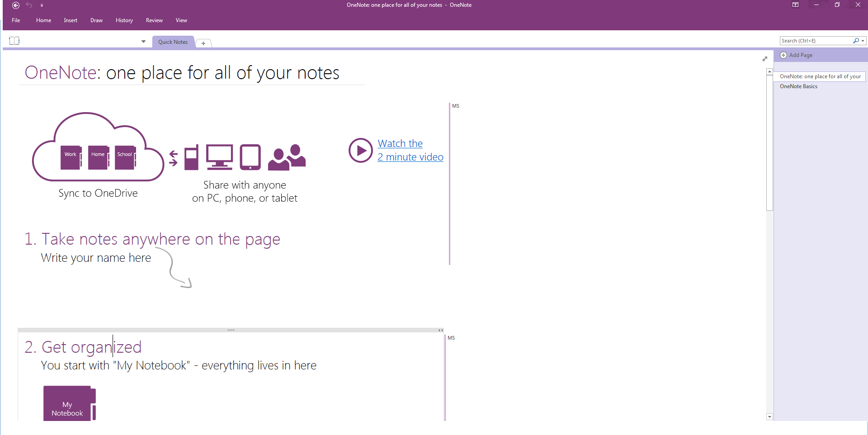The image size is (868, 435).
Task: Click the Back navigation arrow icon
Action: click(x=16, y=5)
